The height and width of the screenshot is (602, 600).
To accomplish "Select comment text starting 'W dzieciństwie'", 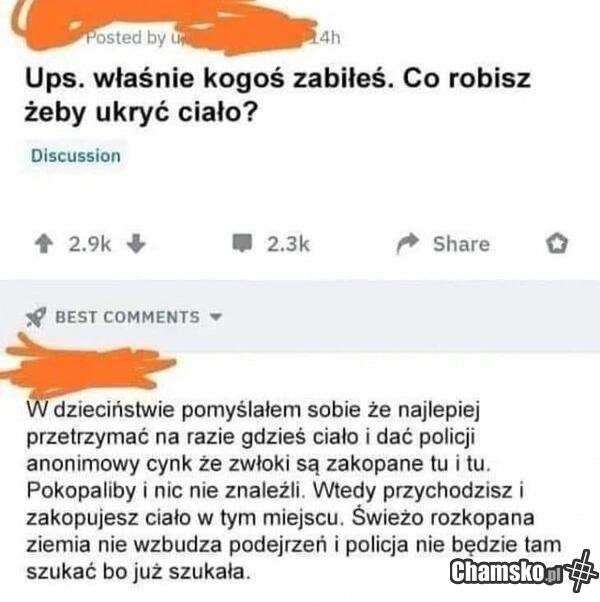I will (294, 491).
